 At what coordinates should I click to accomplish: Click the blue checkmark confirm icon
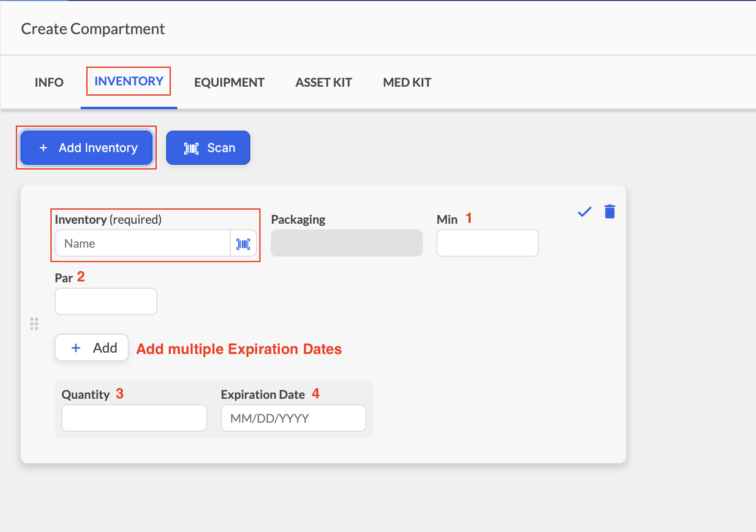[x=584, y=212]
